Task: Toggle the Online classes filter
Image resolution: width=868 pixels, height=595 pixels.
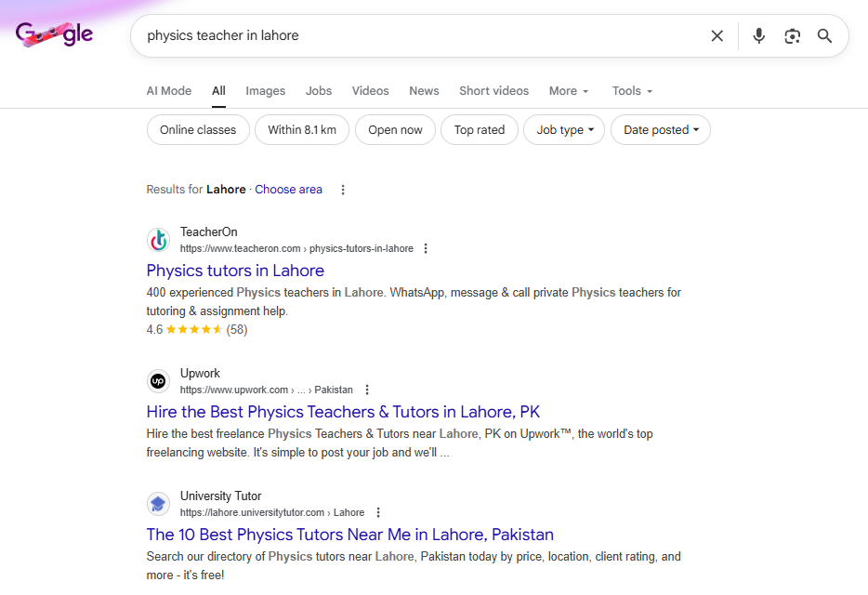Action: (x=197, y=129)
